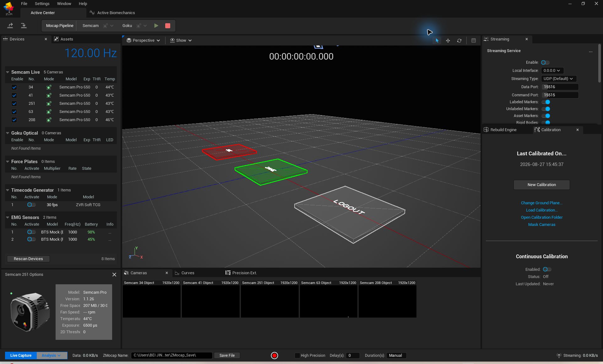Enable the High Precision checkbox
This screenshot has width=603, height=364.
click(x=297, y=356)
